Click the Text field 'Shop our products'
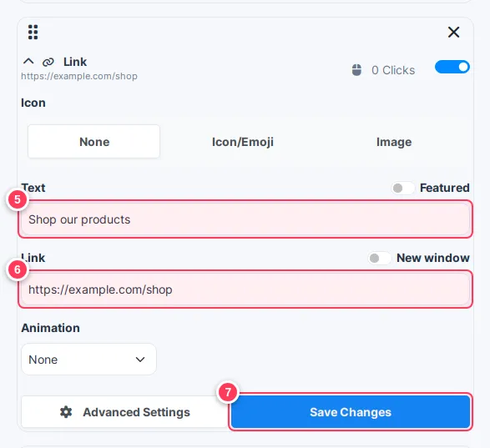This screenshot has width=490, height=448. (x=245, y=219)
